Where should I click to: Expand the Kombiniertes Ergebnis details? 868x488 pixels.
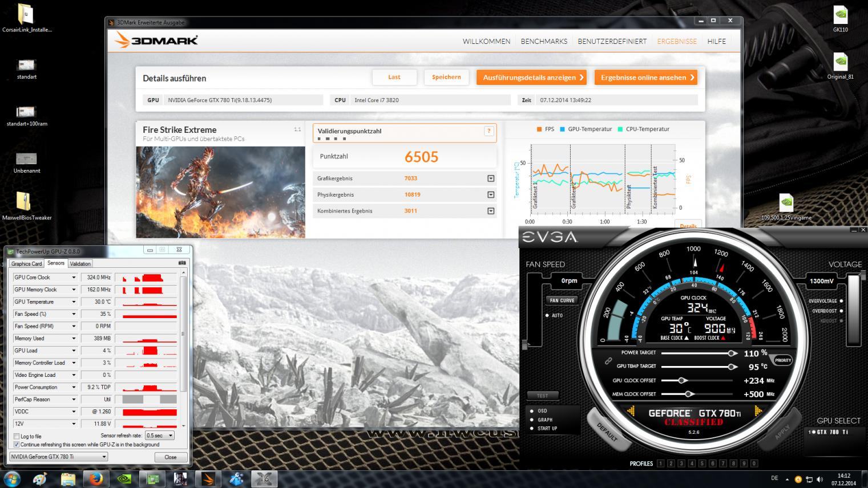pyautogui.click(x=491, y=211)
